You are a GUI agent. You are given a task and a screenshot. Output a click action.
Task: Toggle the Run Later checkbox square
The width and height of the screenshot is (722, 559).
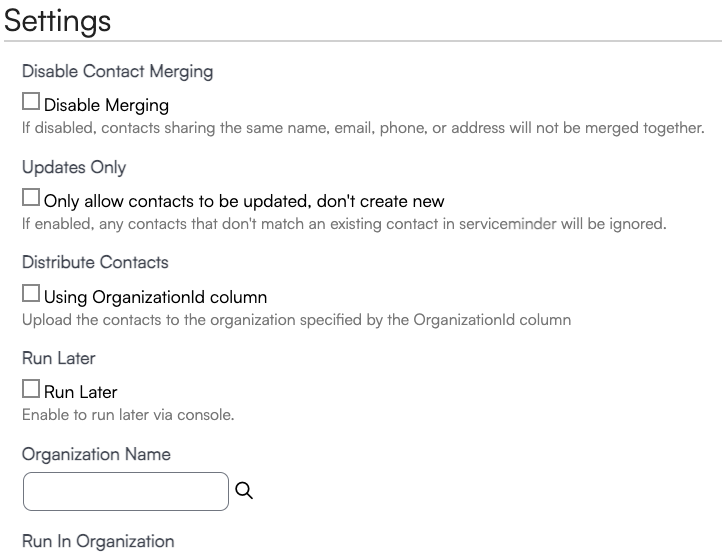pyautogui.click(x=31, y=390)
